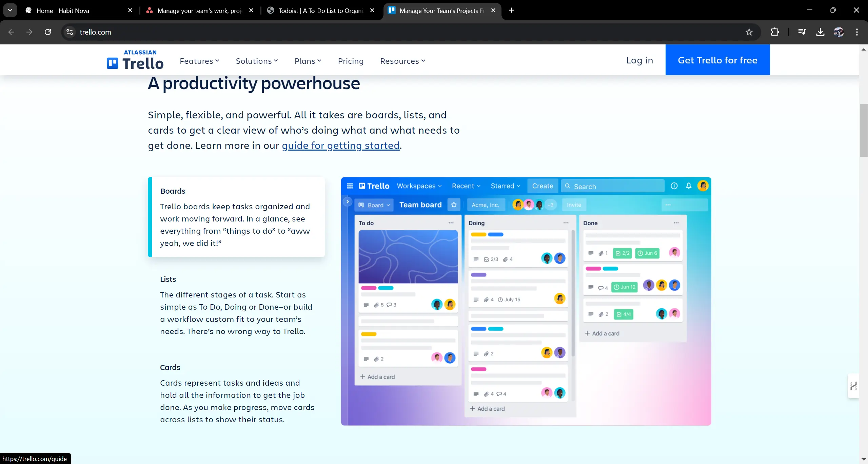Open the Starred dropdown in the mockup
This screenshot has height=464, width=868.
point(506,186)
